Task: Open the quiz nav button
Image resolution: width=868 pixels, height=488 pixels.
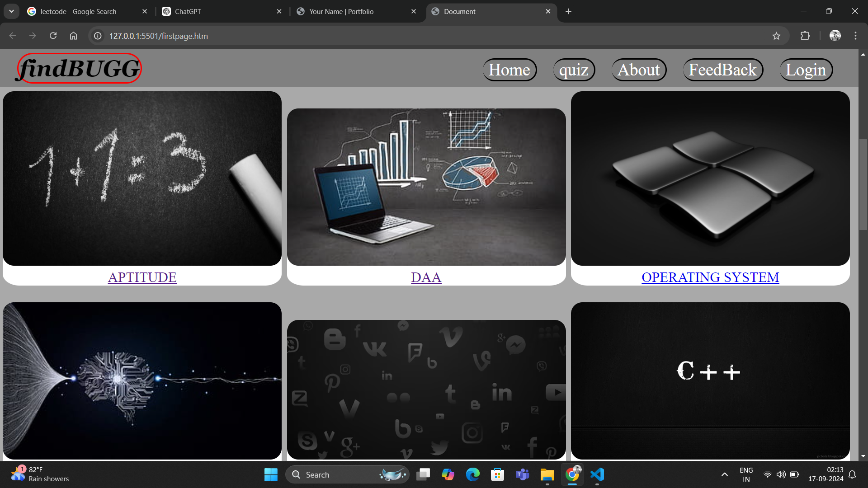Action: [574, 70]
